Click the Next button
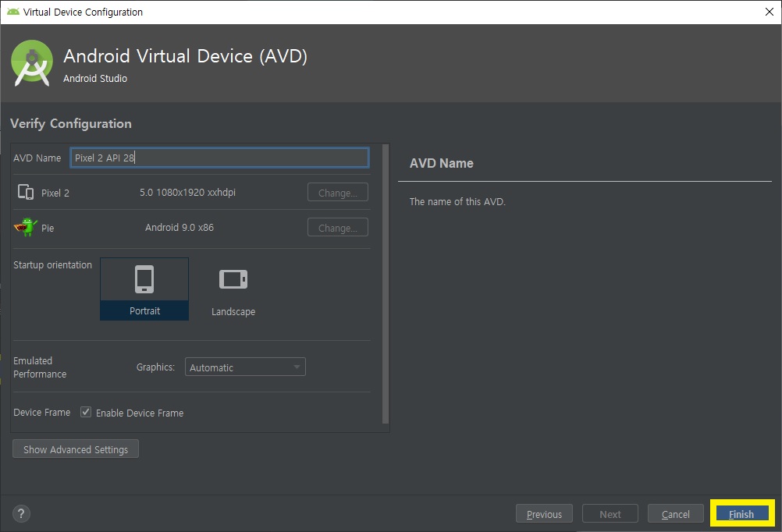 [610, 513]
